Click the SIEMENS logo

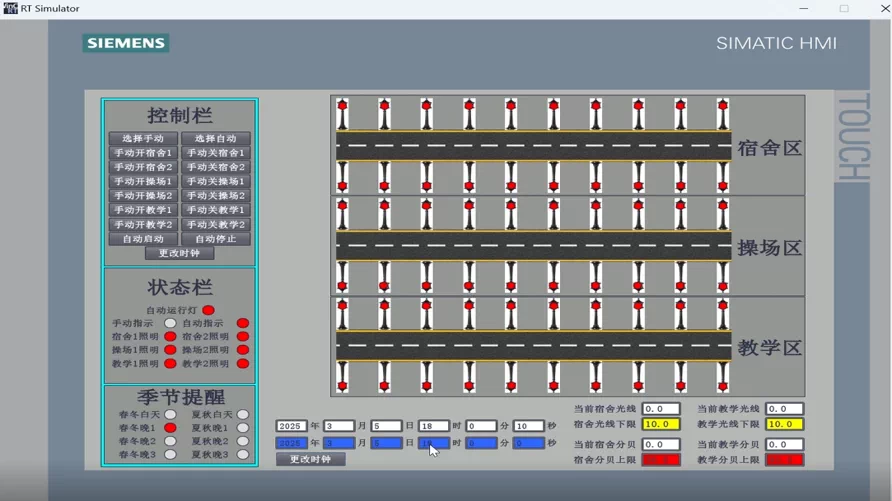click(x=126, y=43)
